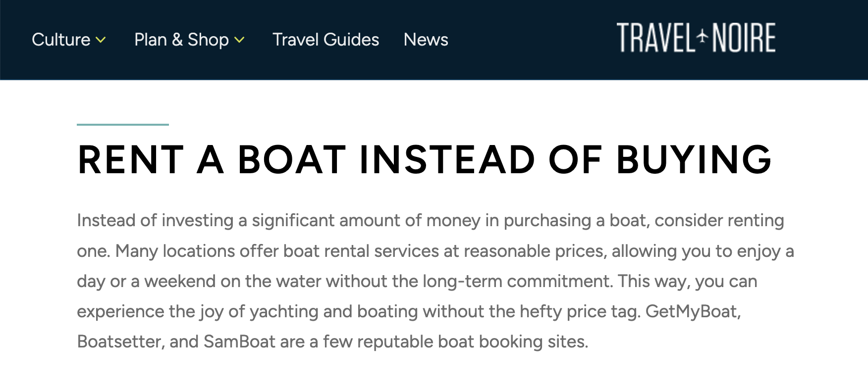This screenshot has width=868, height=390.
Task: Click the word NOIRE in the logo
Action: pos(744,38)
